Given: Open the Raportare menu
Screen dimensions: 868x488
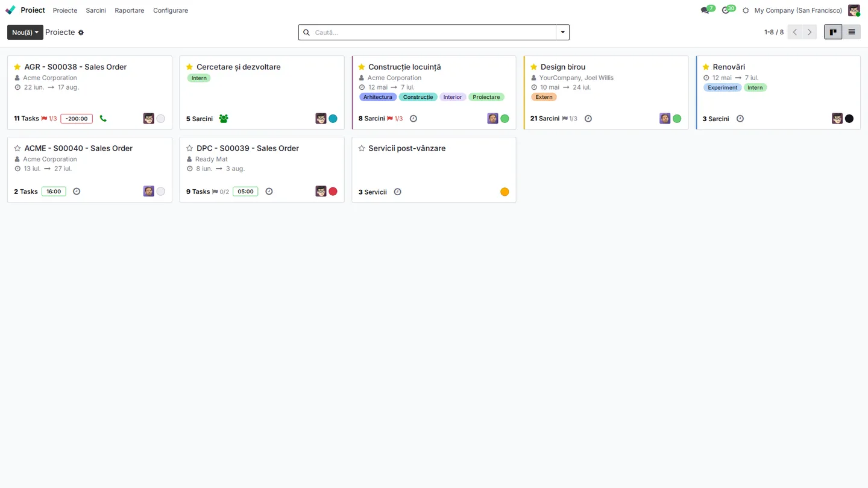Looking at the screenshot, I should pos(130,10).
